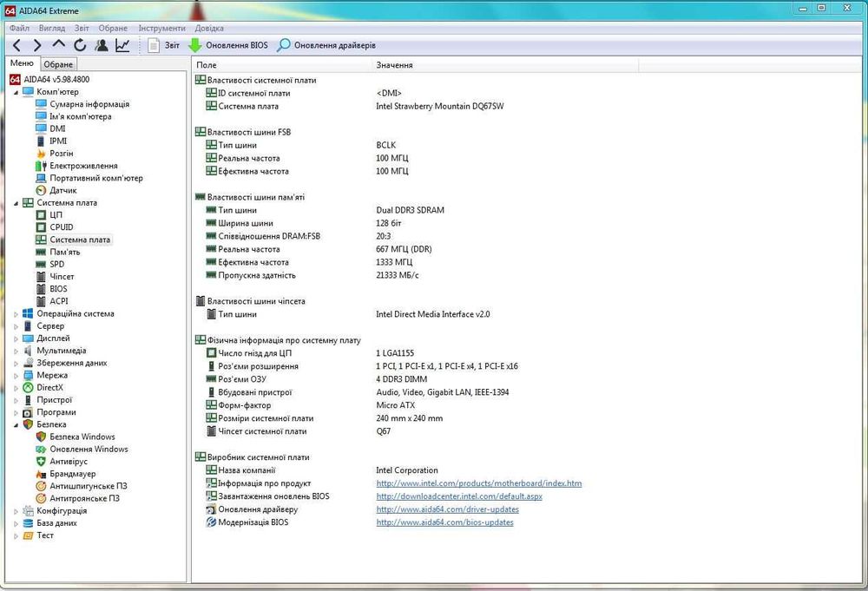Switch to the Меню tab in sidebar
This screenshot has width=868, height=591.
pyautogui.click(x=23, y=63)
